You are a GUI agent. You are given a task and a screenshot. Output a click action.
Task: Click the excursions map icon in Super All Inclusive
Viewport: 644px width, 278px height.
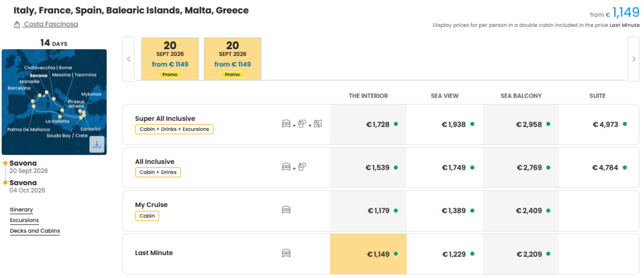[x=318, y=124]
